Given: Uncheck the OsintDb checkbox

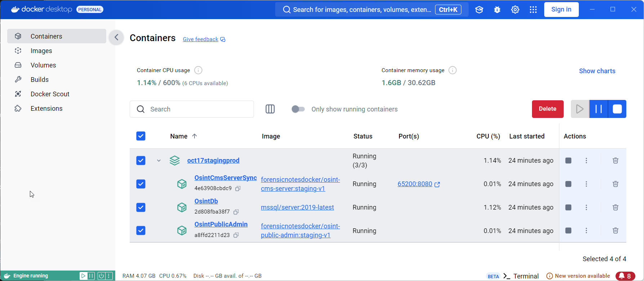Looking at the screenshot, I should coord(141,207).
